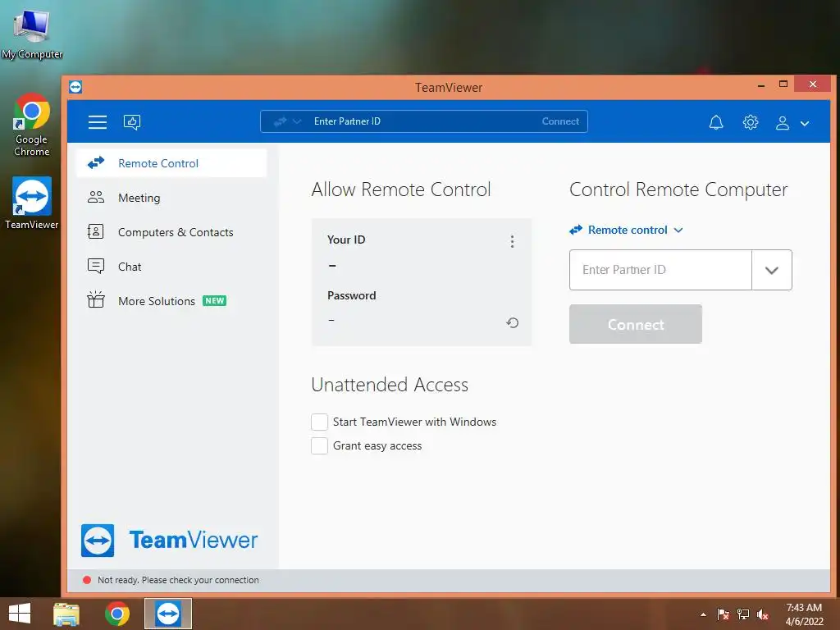
Task: Click the Meeting people icon
Action: click(96, 197)
